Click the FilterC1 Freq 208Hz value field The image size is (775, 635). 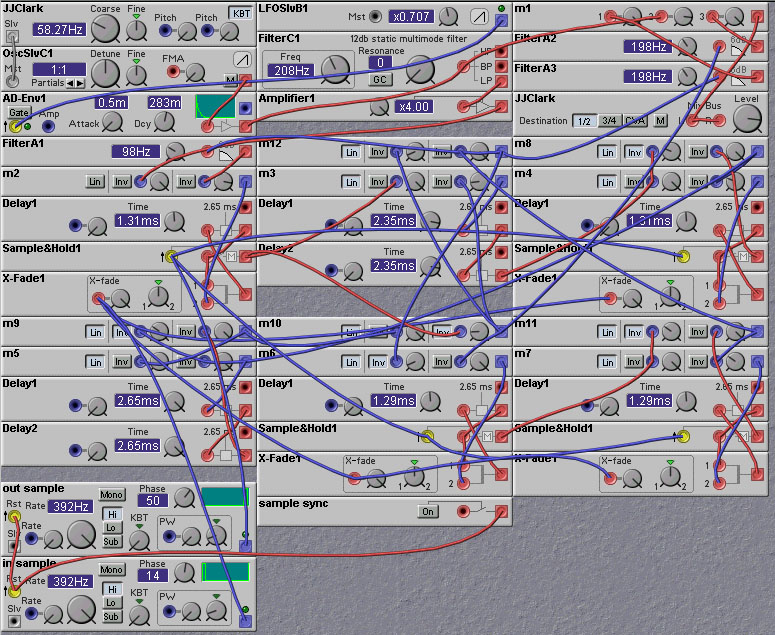[x=292, y=72]
